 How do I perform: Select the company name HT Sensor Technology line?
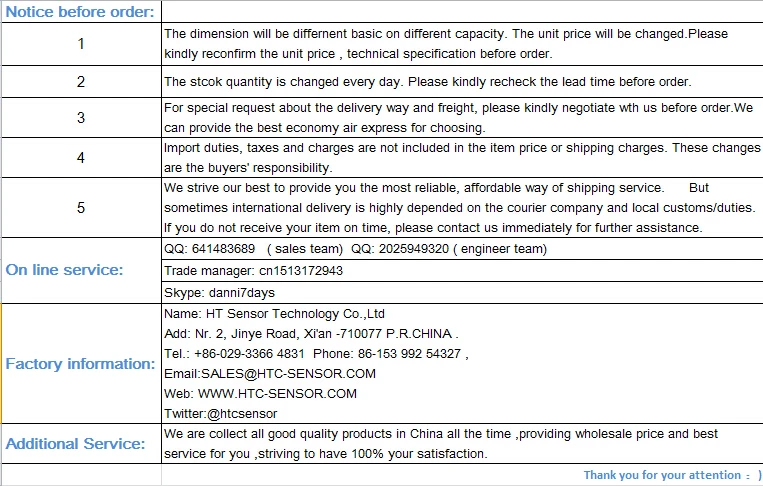click(x=274, y=314)
